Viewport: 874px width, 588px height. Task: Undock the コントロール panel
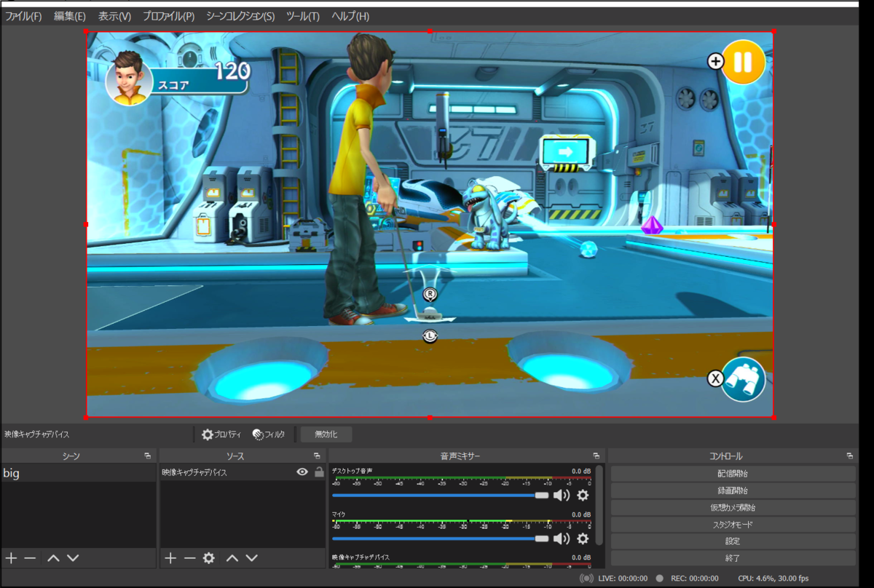849,456
